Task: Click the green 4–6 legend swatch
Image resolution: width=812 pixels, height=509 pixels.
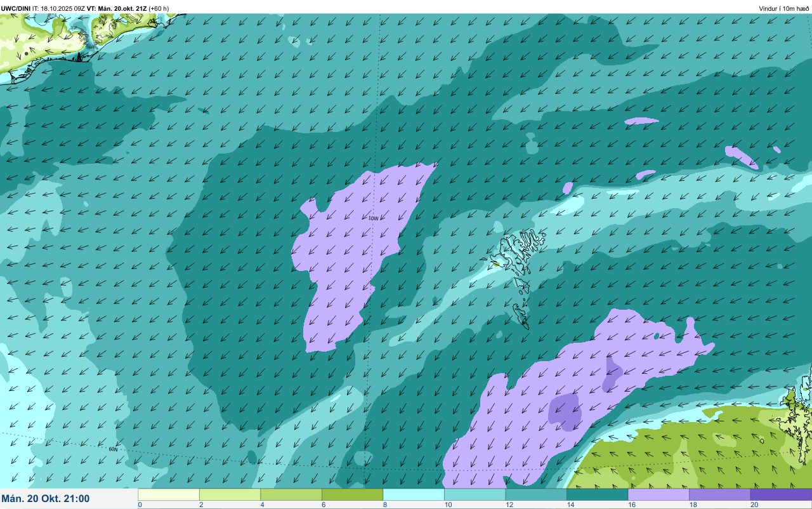Action: click(291, 494)
